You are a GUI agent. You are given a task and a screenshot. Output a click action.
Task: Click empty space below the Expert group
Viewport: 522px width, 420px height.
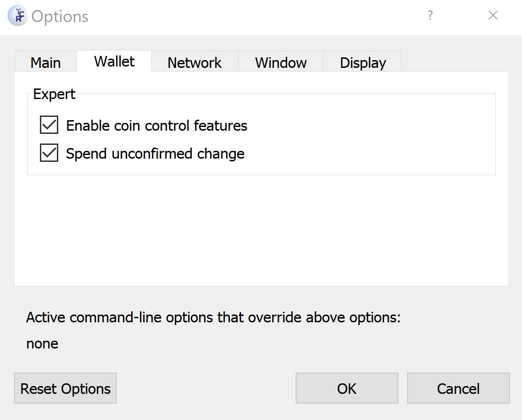[x=261, y=230]
